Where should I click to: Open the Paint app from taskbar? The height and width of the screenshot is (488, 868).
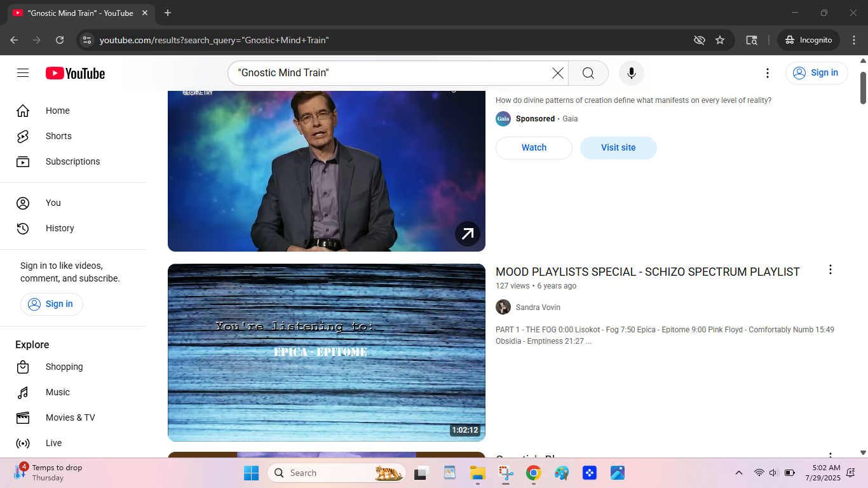point(561,473)
